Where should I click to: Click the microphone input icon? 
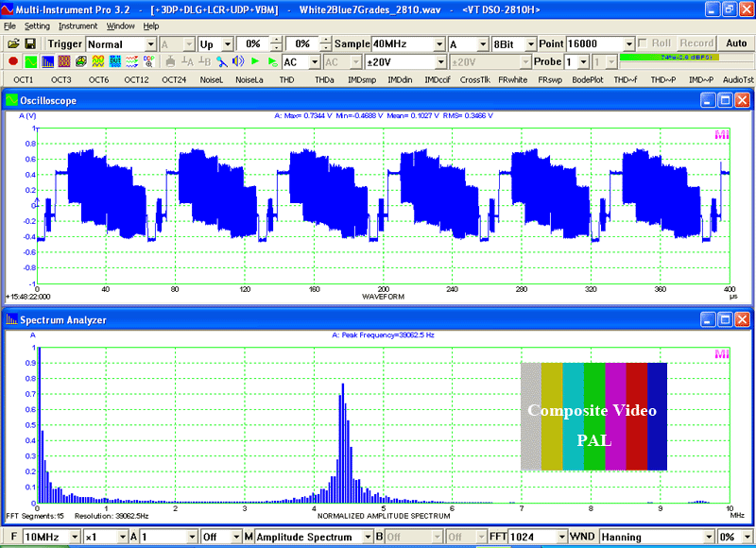point(221,61)
